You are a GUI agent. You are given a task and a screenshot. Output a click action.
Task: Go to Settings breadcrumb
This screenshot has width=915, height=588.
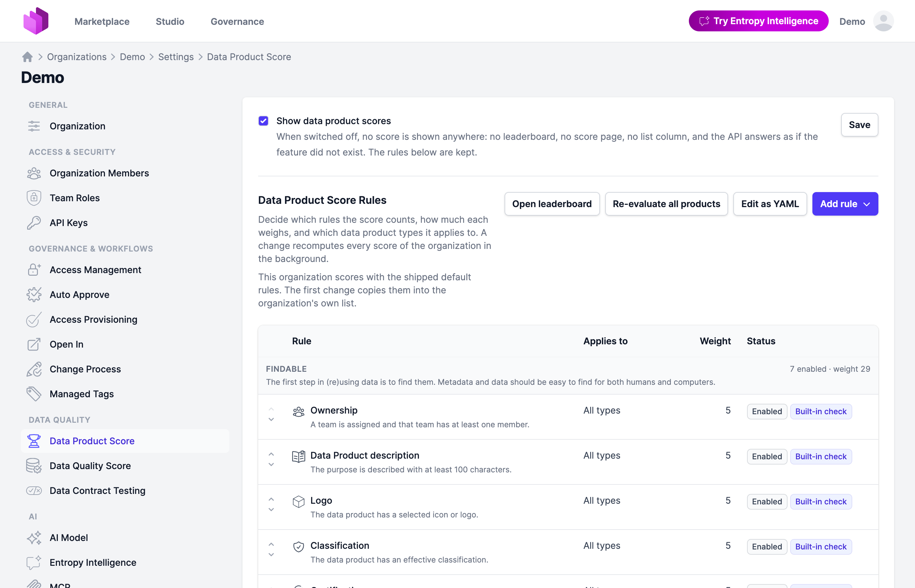tap(176, 57)
